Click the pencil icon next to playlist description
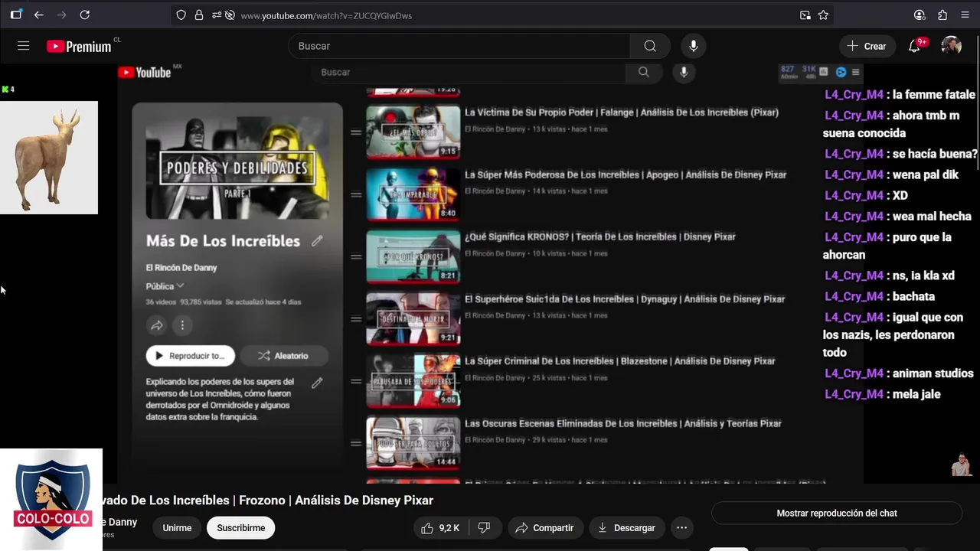Screen dimensions: 980x551 [317, 383]
